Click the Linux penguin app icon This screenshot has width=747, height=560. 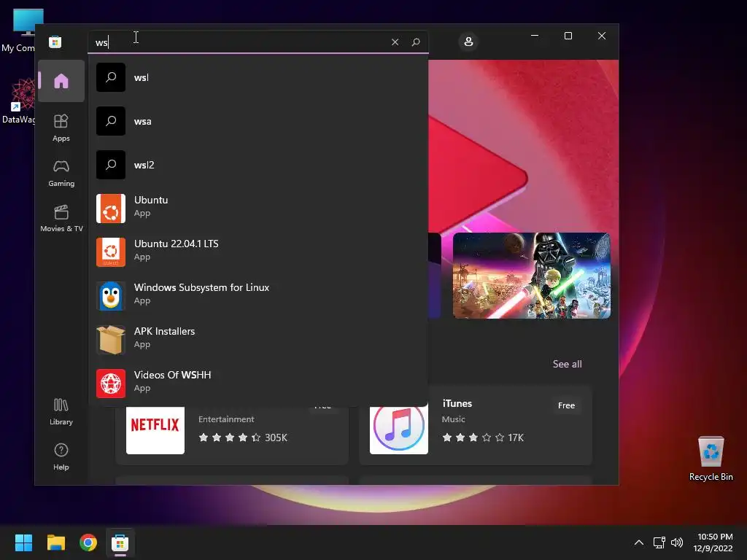coord(111,296)
